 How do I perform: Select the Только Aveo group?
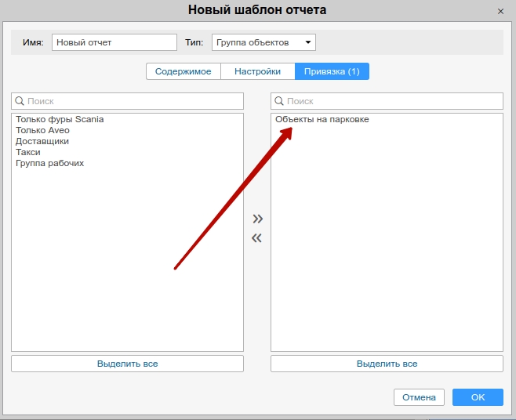[42, 130]
